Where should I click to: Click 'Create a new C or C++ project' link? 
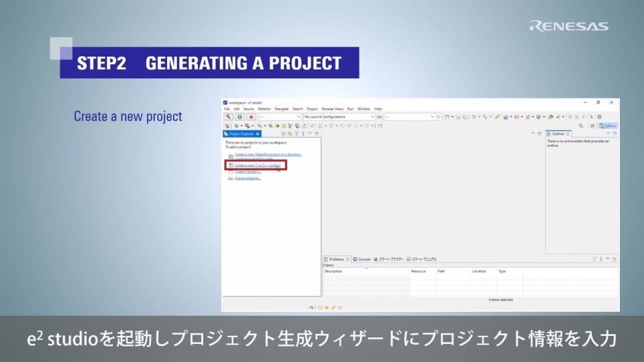[x=258, y=165]
